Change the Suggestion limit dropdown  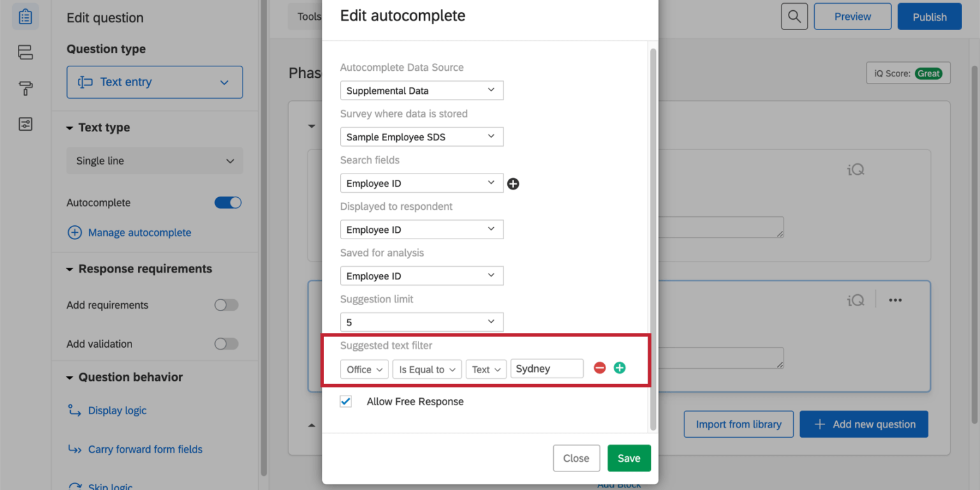(x=421, y=322)
